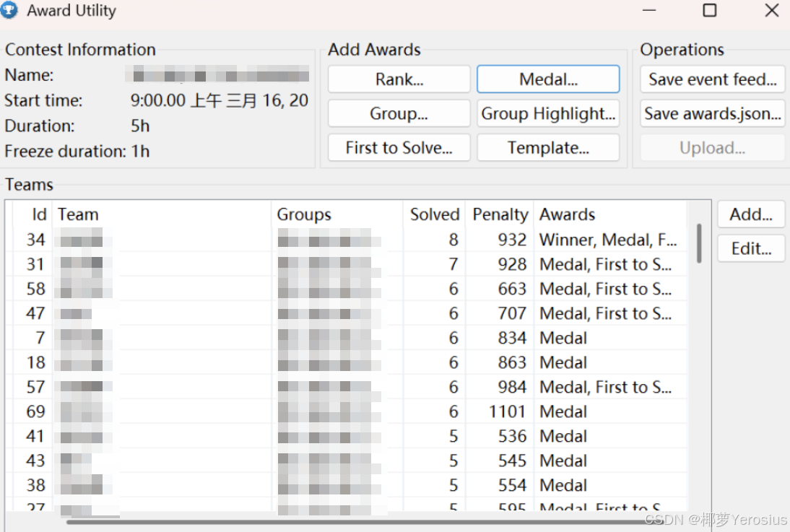790x532 pixels.
Task: Click the Medal award in penalty 1101 row
Action: [x=563, y=411]
